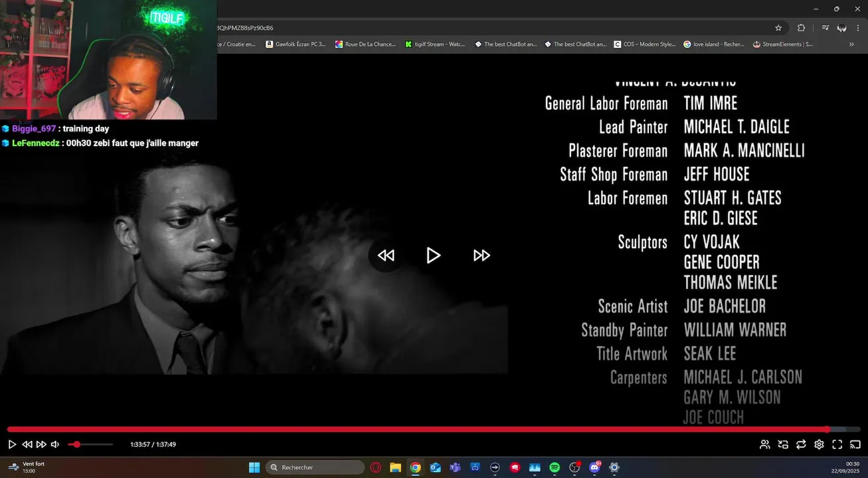
Task: Open the COS – Modern Style bookmark
Action: coord(645,44)
